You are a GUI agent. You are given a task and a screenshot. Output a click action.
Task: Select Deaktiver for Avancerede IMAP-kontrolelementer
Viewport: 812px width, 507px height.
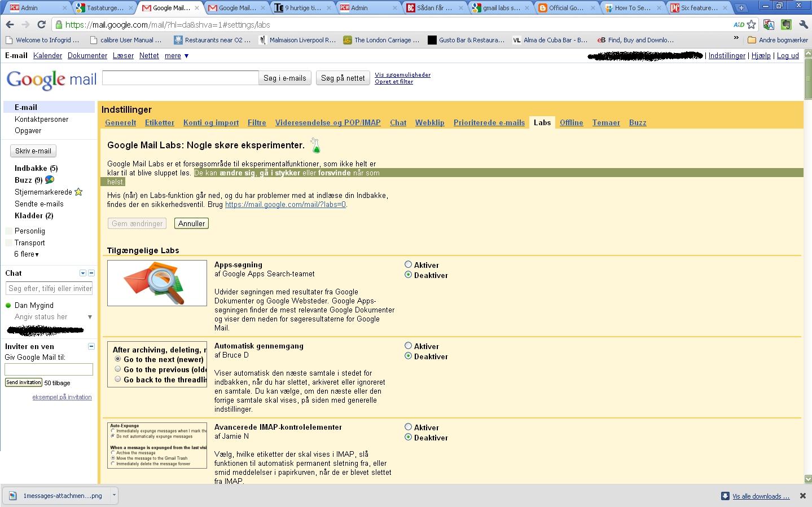pyautogui.click(x=408, y=437)
